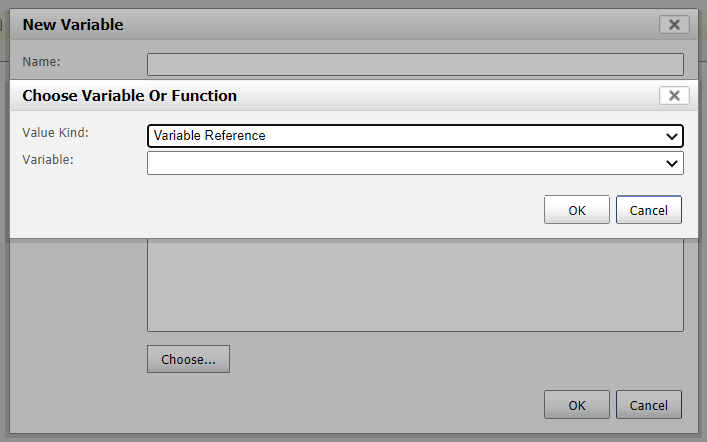Viewport: 707px width, 442px height.
Task: Close the Choose Variable Or Function dialog
Action: (x=674, y=96)
